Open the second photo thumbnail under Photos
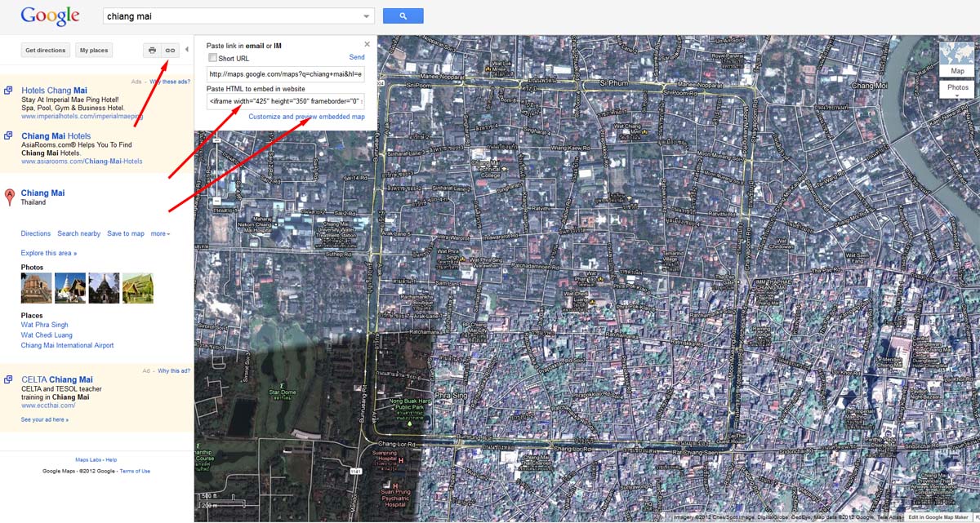This screenshot has width=980, height=523. pos(70,288)
